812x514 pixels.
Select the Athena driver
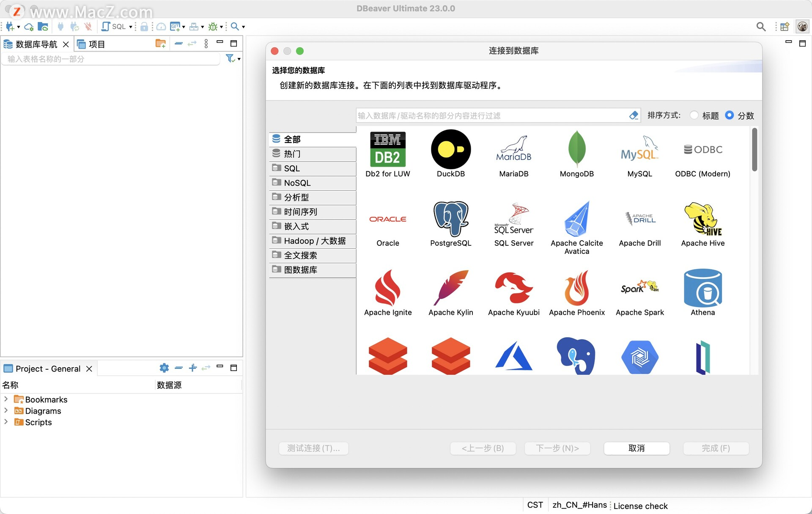coord(703,293)
